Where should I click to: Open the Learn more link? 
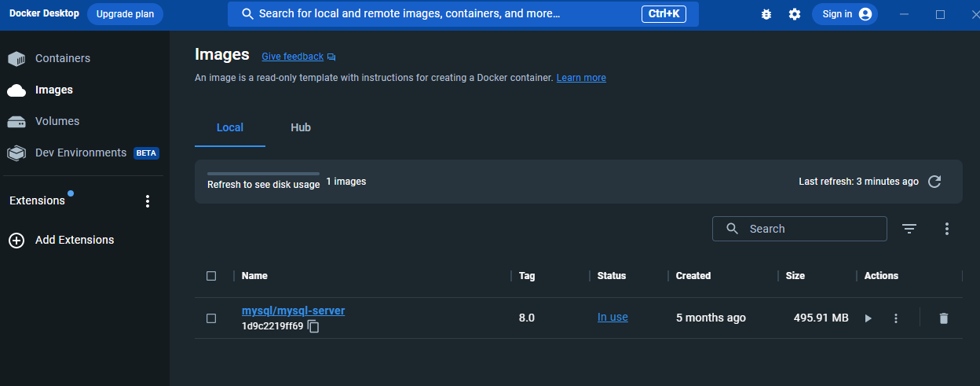tap(581, 78)
